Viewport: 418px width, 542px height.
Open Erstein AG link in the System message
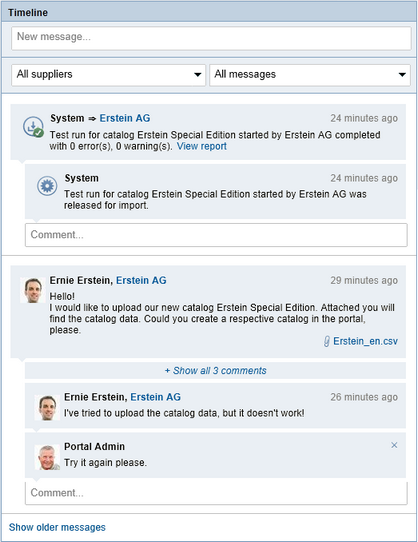point(125,118)
